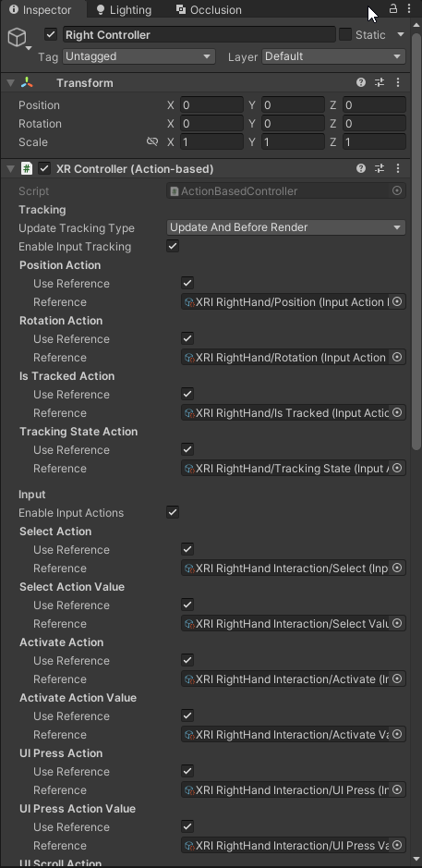Switch to the Occlusion tab
Viewport: 422px width, 868px height.
click(x=209, y=9)
